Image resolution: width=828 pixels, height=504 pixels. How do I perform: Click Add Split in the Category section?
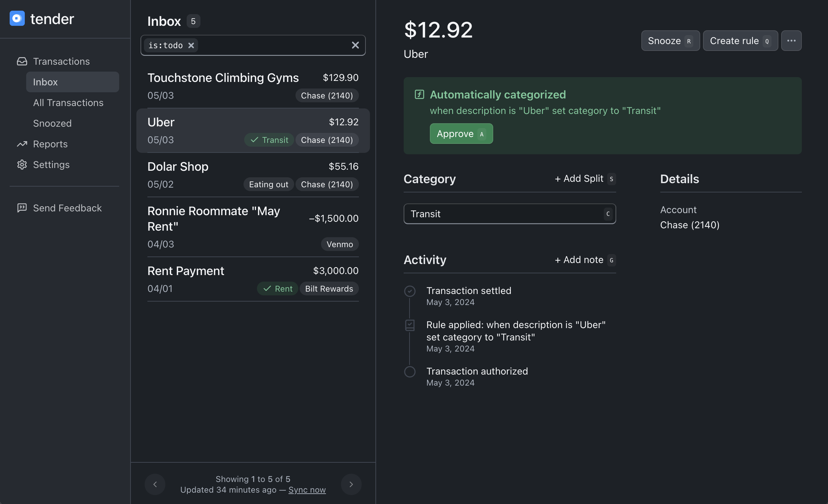click(x=584, y=179)
